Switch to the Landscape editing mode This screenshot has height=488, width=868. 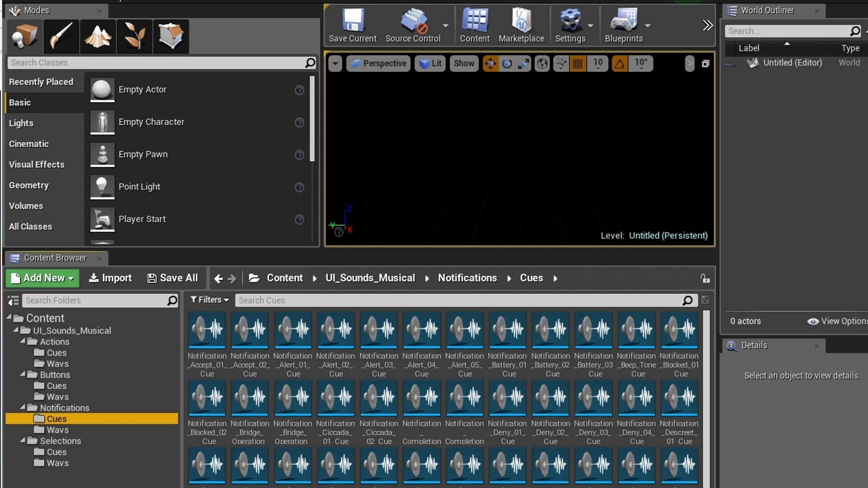[x=98, y=36]
